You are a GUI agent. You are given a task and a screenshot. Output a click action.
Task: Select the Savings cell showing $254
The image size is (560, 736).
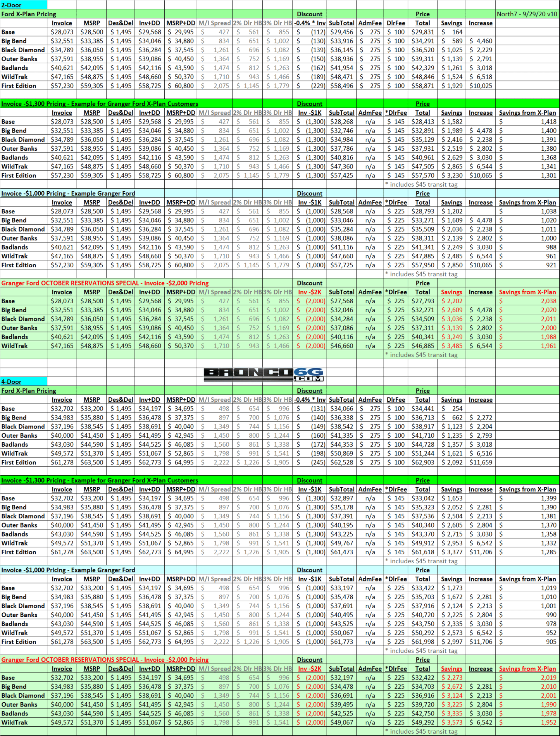click(x=452, y=409)
